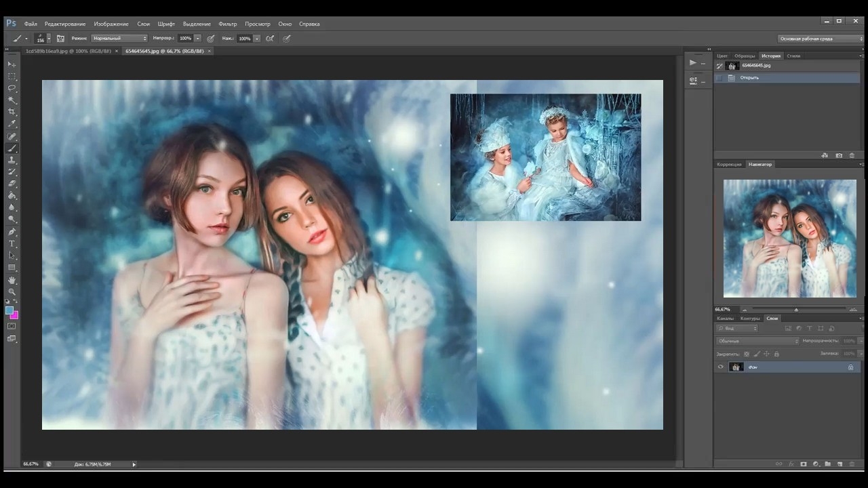Select the Type tool in the toolbox

coord(12,244)
